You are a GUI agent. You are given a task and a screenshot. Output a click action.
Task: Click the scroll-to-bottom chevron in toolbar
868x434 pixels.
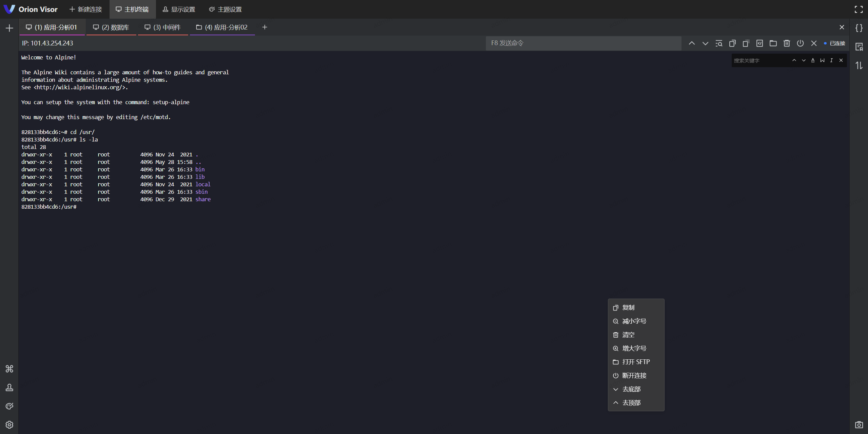(x=705, y=43)
